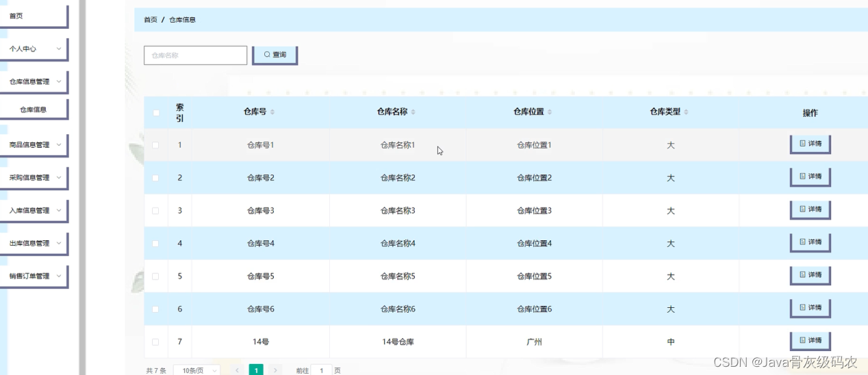Open 详情 for 仓库号5 row

pos(810,276)
